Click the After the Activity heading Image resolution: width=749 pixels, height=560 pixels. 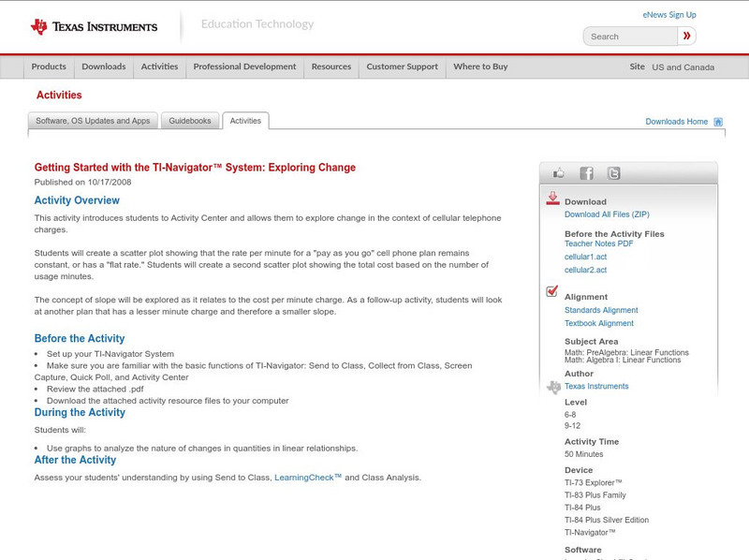point(75,460)
